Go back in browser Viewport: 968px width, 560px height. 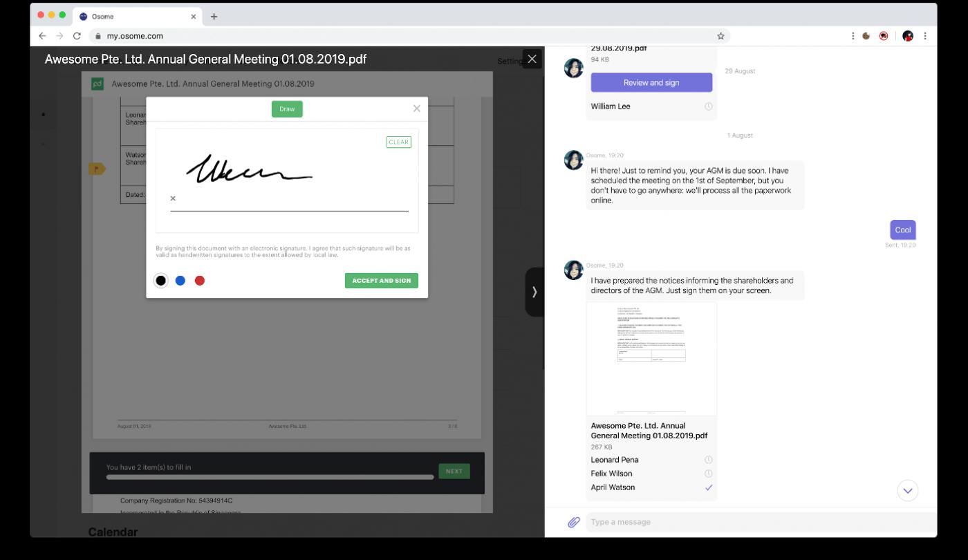point(43,36)
